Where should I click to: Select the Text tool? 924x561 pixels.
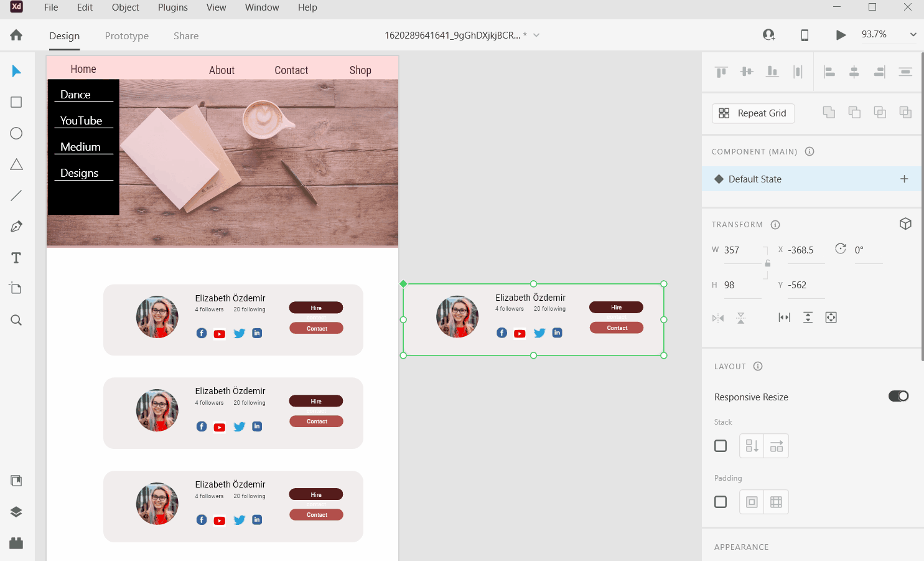coord(16,258)
